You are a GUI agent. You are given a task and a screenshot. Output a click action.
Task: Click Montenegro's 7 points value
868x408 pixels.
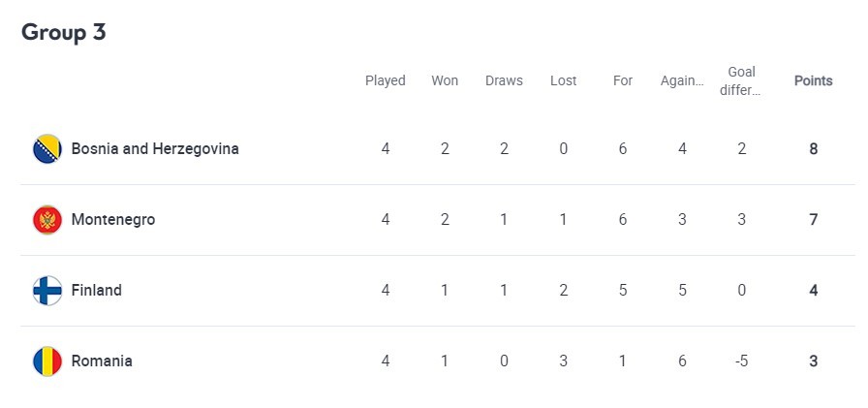tap(814, 220)
